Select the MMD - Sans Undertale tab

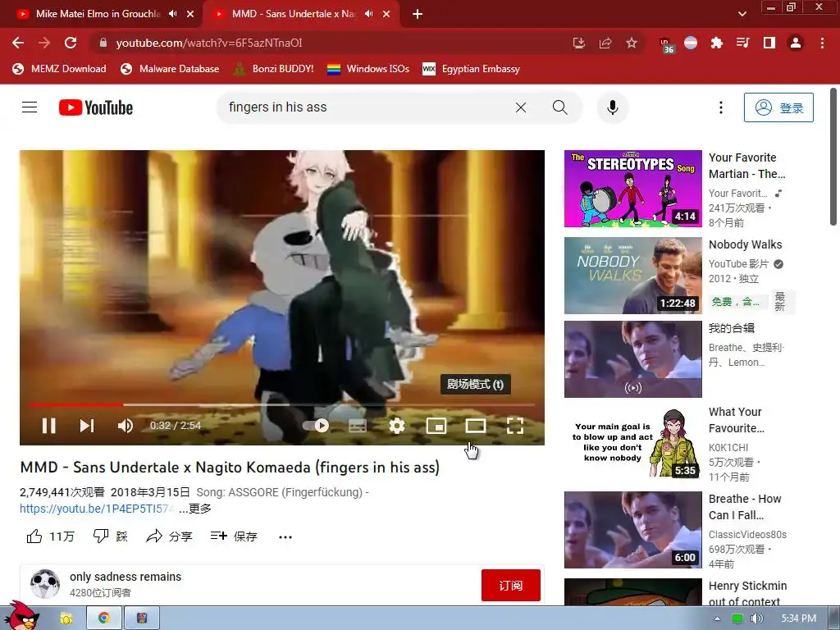click(x=294, y=14)
